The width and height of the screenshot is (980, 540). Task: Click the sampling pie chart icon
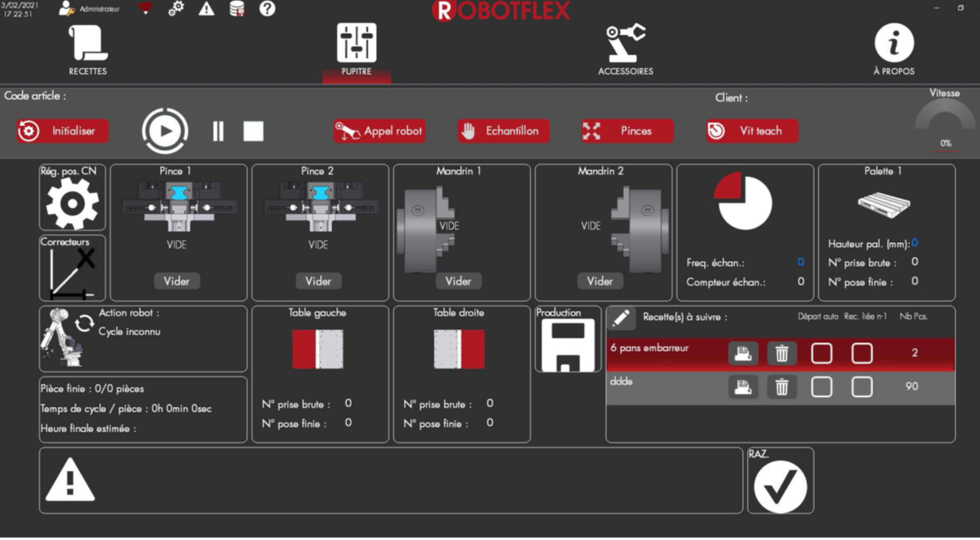[744, 202]
